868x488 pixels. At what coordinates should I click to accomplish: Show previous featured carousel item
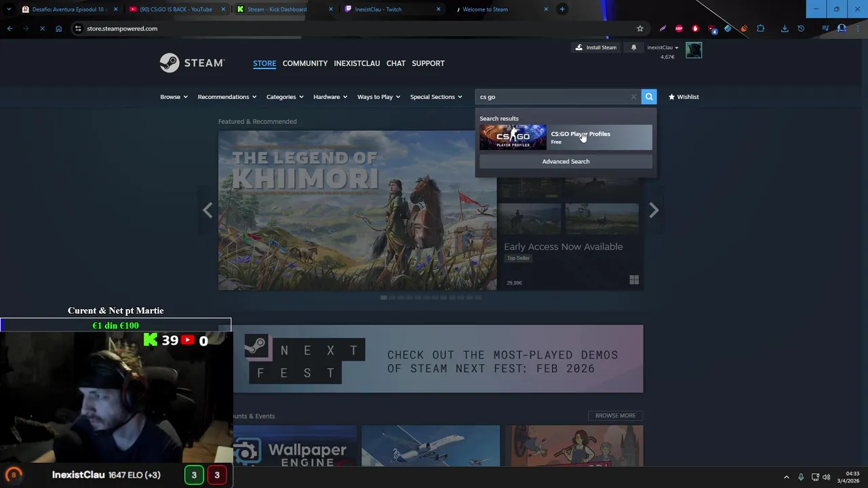208,210
